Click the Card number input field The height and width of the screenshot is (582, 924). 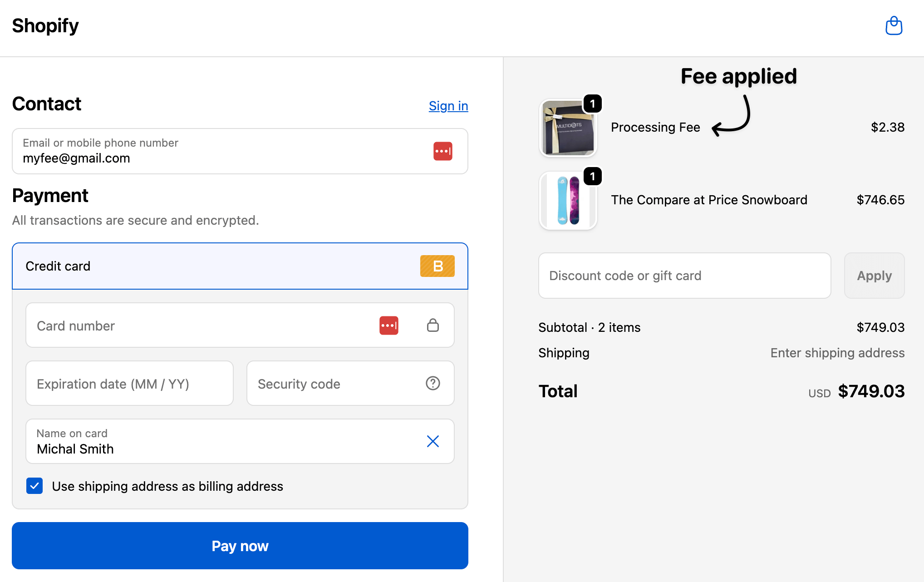pos(200,326)
